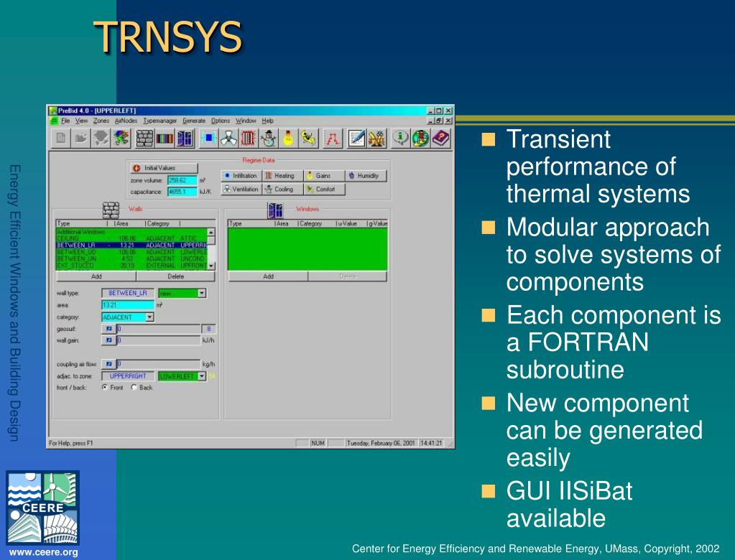Click the green info bubble toolbar icon
This screenshot has height=560, width=735.
pyautogui.click(x=400, y=139)
